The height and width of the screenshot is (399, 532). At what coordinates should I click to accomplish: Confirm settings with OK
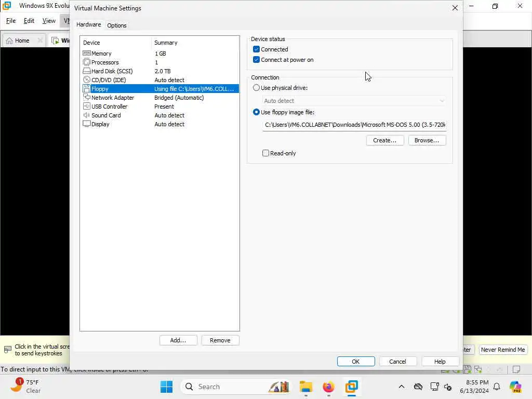coord(356,362)
